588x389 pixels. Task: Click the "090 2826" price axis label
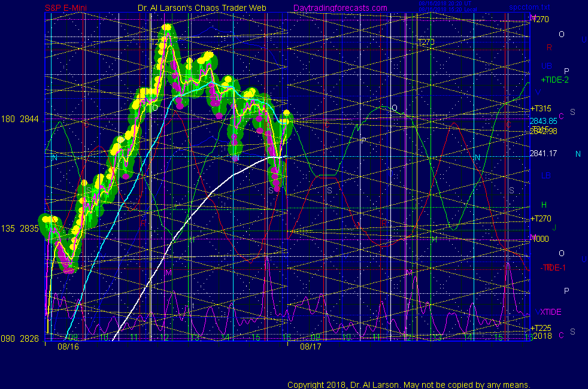click(20, 338)
